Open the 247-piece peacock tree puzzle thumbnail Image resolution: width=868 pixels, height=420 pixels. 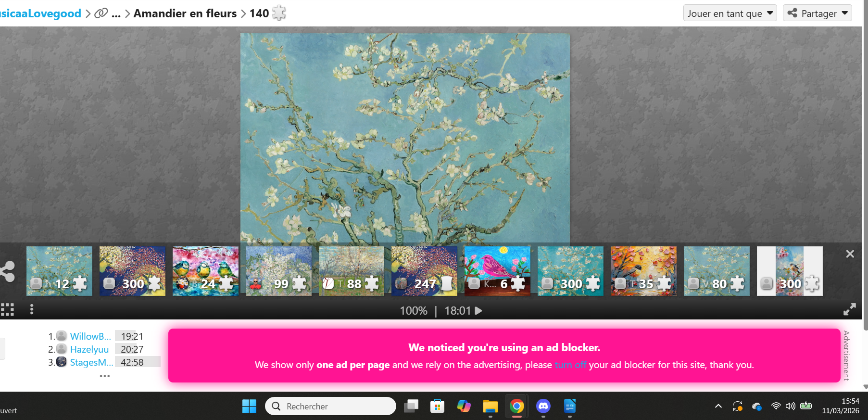point(425,271)
